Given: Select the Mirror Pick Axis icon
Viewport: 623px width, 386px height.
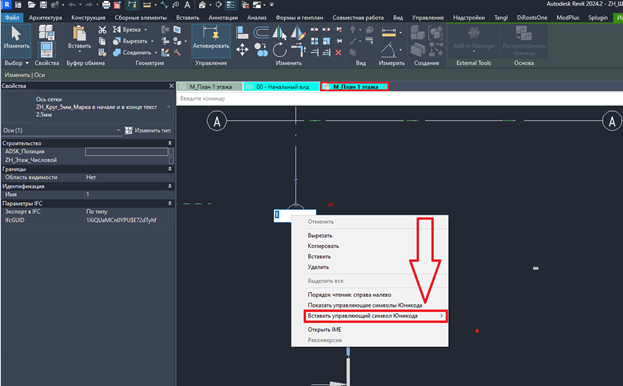Looking at the screenshot, I should tap(279, 33).
